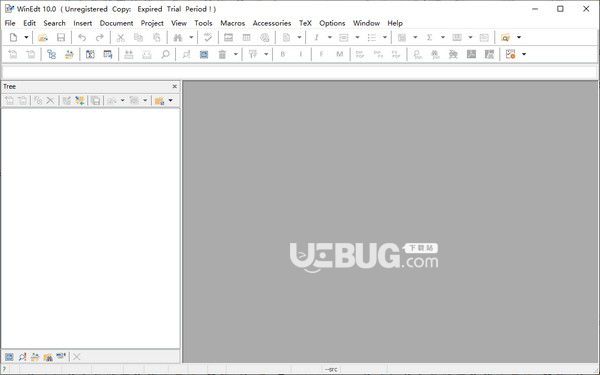Click the Save diskette icon
The width and height of the screenshot is (600, 375).
tap(61, 38)
